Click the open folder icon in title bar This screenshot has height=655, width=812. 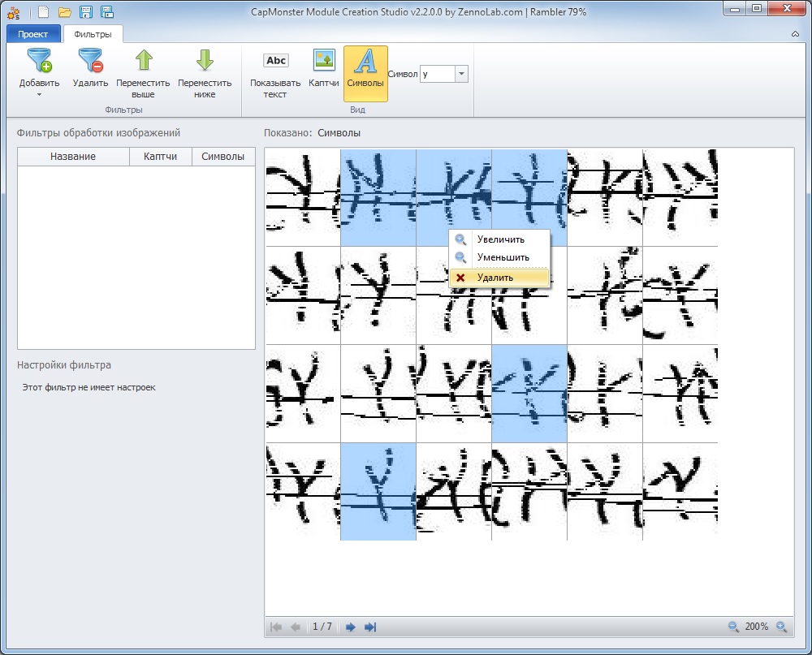tap(65, 12)
